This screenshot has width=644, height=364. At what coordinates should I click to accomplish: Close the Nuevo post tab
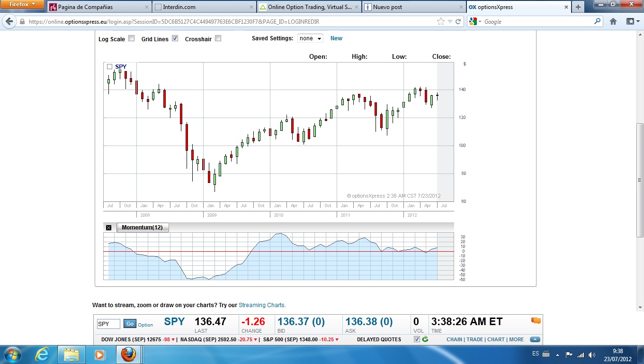pos(461,7)
